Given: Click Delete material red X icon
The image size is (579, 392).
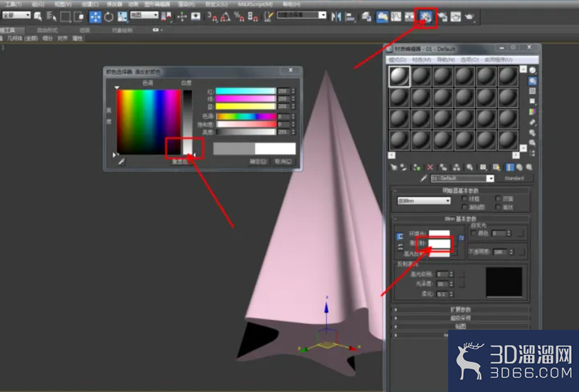Looking at the screenshot, I should click(x=430, y=168).
